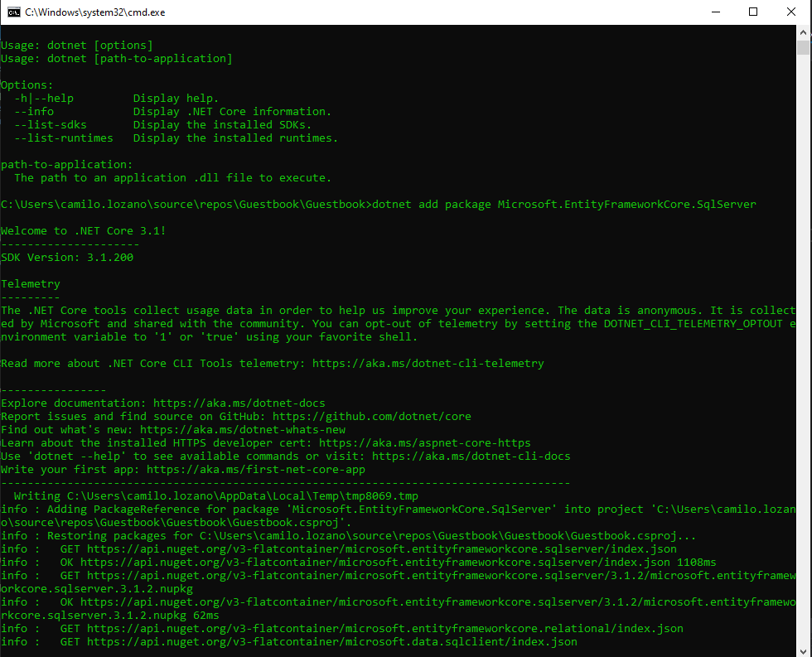Maximize the cmd.exe window
The width and height of the screenshot is (812, 657).
[x=753, y=12]
